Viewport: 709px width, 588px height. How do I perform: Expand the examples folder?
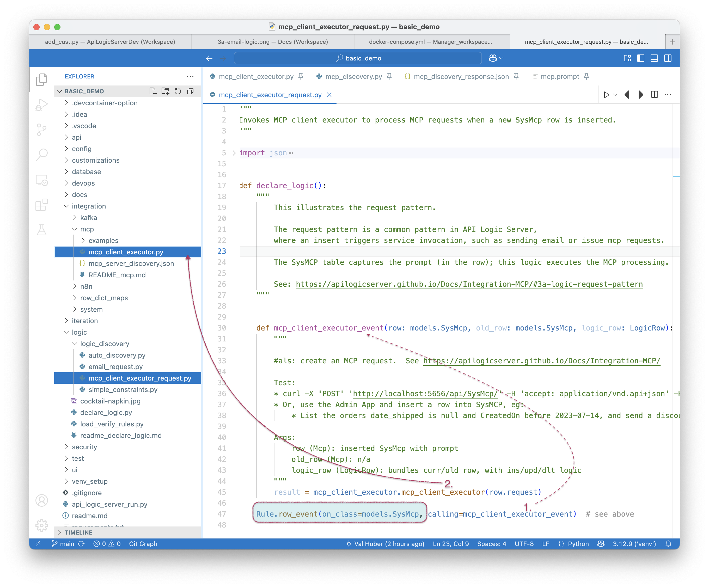[x=83, y=240]
